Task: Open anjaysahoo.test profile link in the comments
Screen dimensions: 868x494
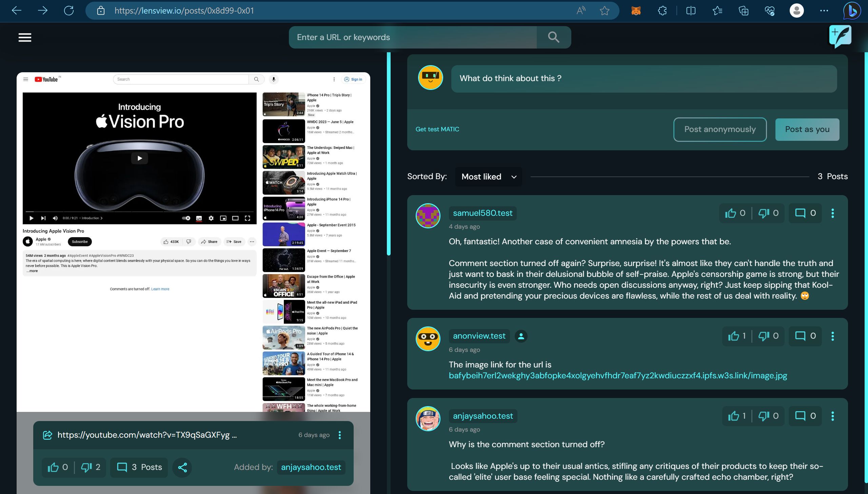Action: point(483,416)
